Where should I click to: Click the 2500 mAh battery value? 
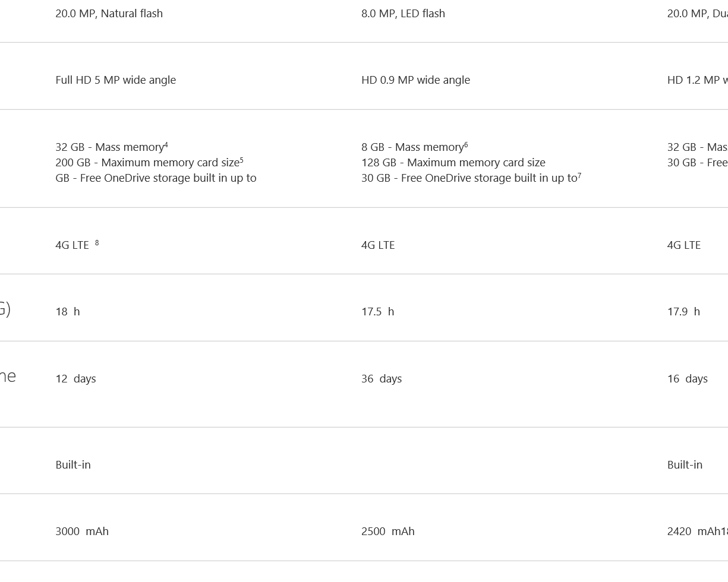pos(388,531)
